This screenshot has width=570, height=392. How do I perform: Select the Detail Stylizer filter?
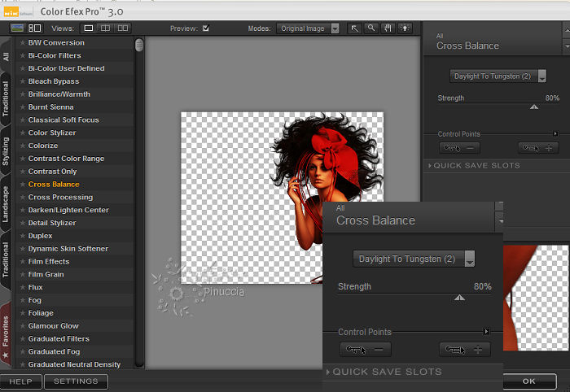click(52, 223)
